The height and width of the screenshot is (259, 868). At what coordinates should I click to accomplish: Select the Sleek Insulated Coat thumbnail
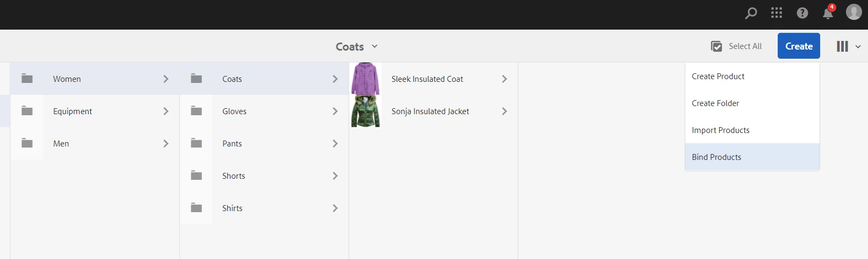[x=365, y=79]
